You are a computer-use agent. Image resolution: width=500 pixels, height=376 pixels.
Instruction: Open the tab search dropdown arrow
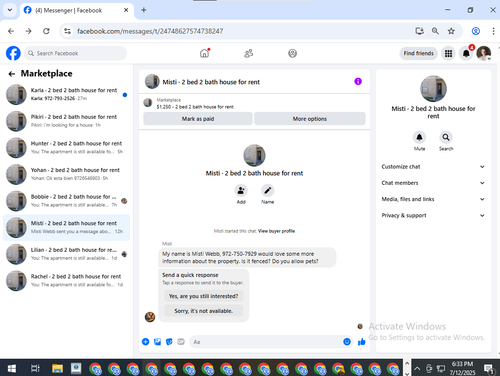(x=10, y=10)
